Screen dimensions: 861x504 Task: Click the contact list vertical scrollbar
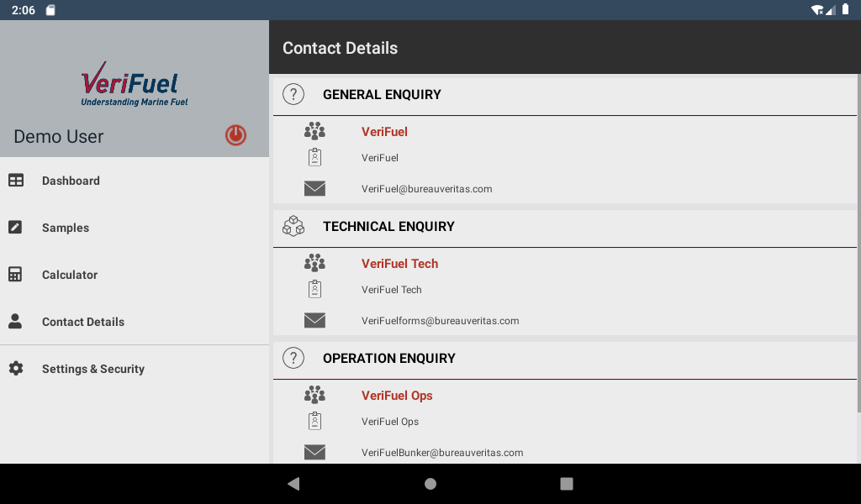coord(858,244)
